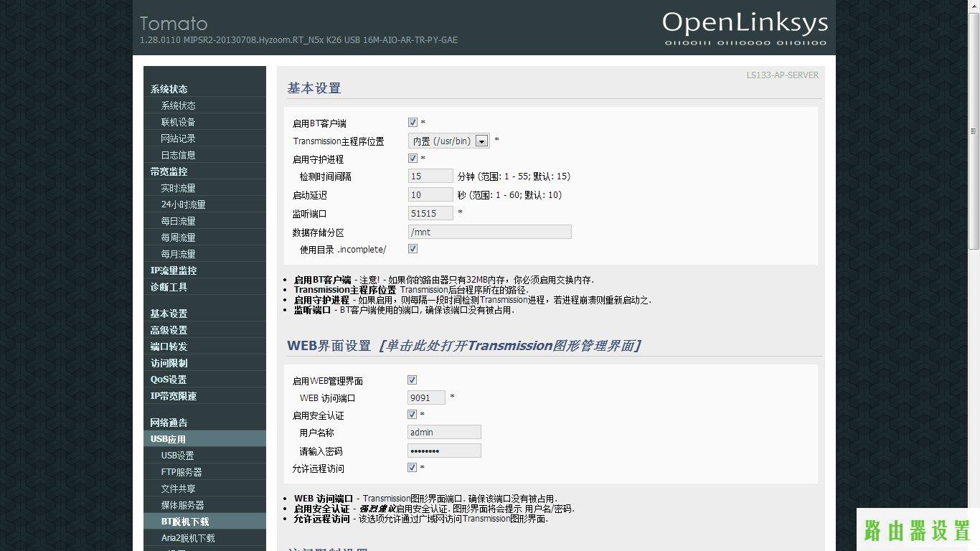Click the 请输入密码 password field
The image size is (980, 551).
click(x=444, y=451)
